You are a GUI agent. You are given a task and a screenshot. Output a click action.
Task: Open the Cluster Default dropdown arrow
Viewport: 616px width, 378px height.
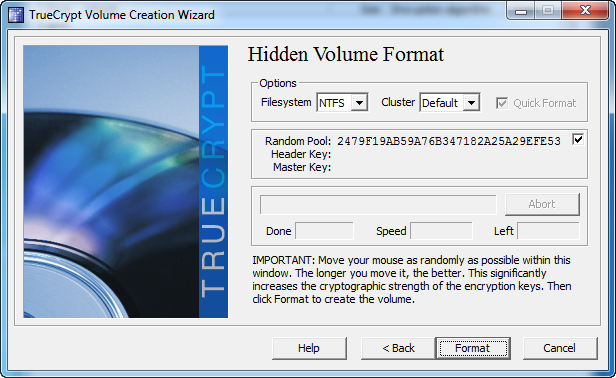click(471, 103)
